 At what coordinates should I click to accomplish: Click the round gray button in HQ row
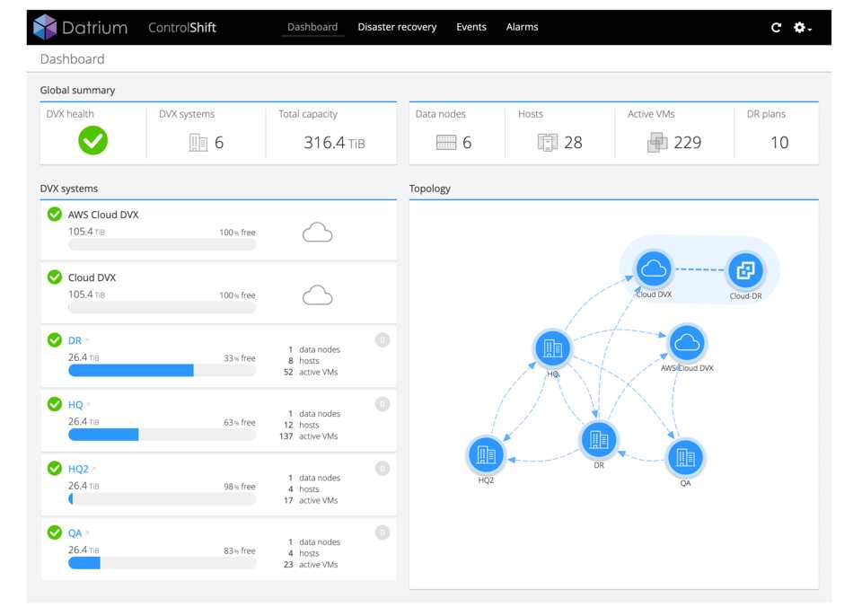(x=383, y=404)
